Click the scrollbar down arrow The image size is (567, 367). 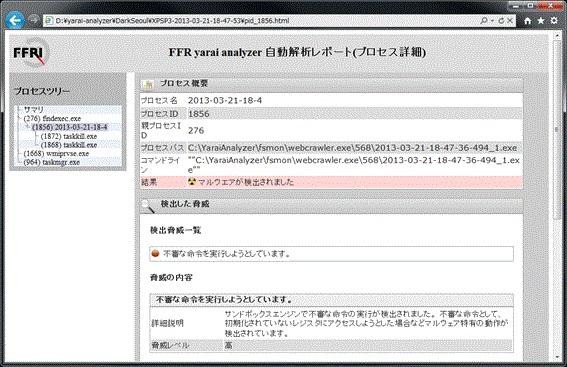pos(557,357)
